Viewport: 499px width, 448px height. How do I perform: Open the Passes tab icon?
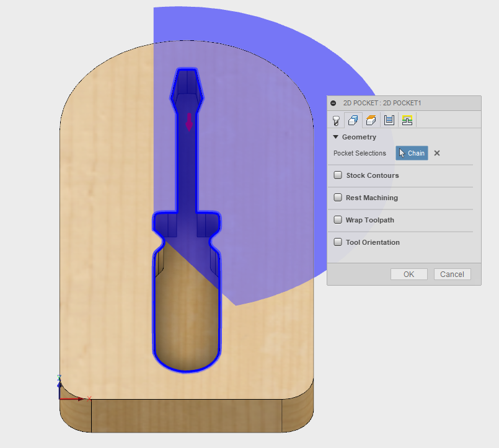coord(389,120)
